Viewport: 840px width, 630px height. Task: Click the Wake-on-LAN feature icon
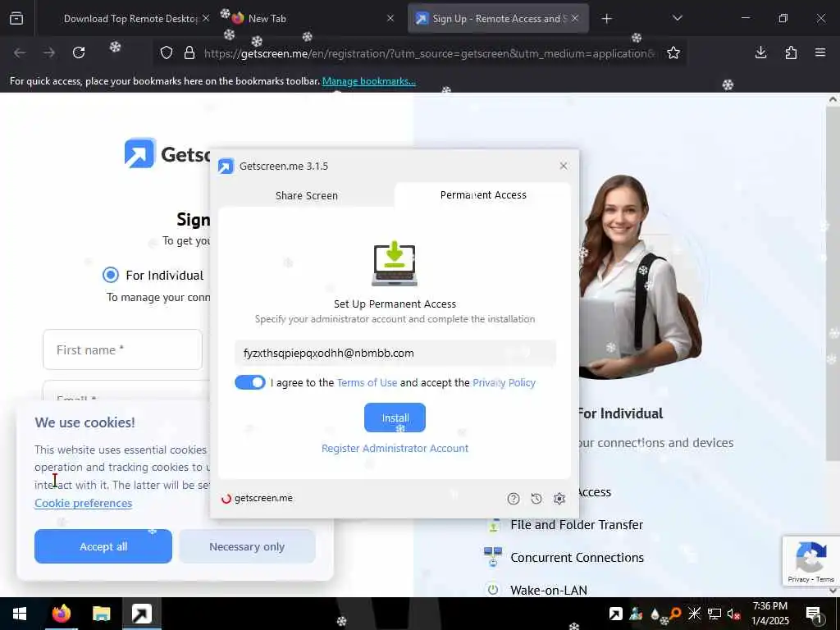493,590
